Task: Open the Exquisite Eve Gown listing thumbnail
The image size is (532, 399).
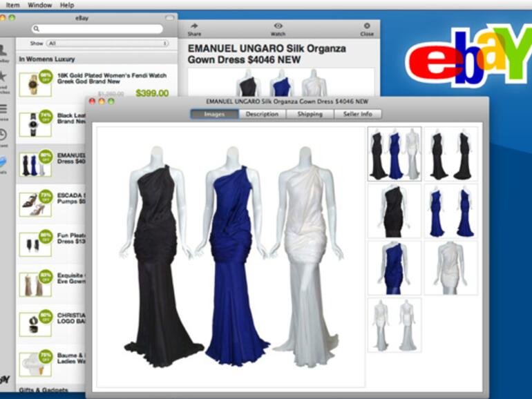Action: tap(35, 284)
